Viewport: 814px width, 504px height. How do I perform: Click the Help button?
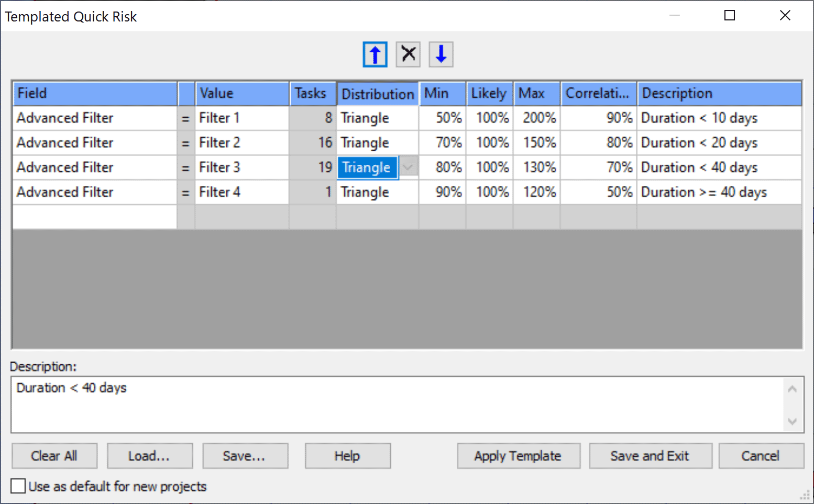click(x=347, y=456)
